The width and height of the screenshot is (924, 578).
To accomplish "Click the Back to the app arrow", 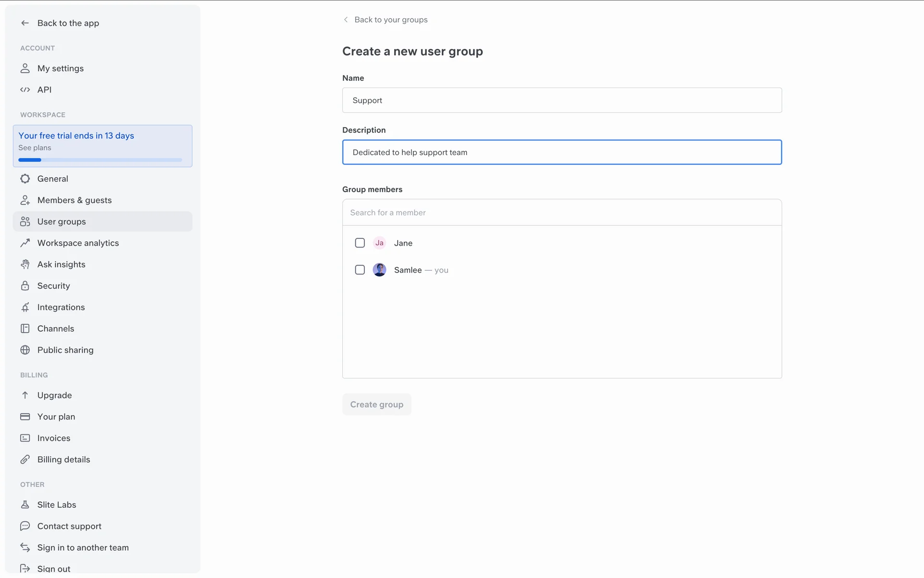I will (25, 23).
